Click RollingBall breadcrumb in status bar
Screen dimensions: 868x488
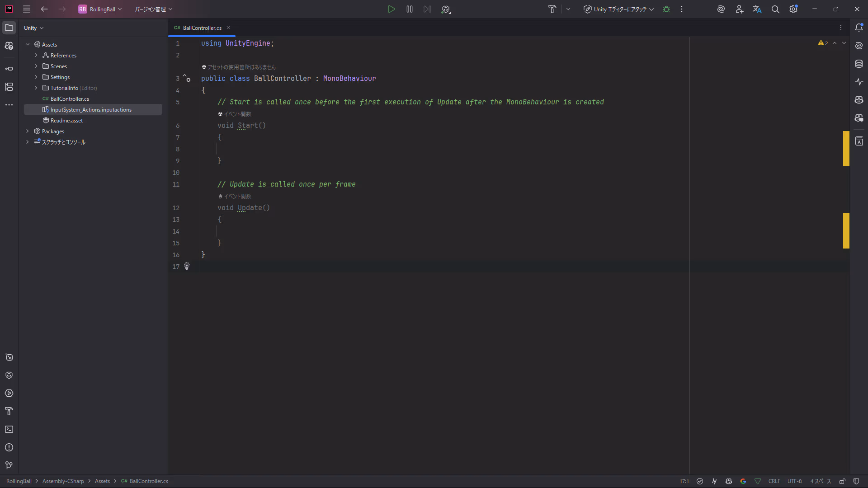pos(19,481)
